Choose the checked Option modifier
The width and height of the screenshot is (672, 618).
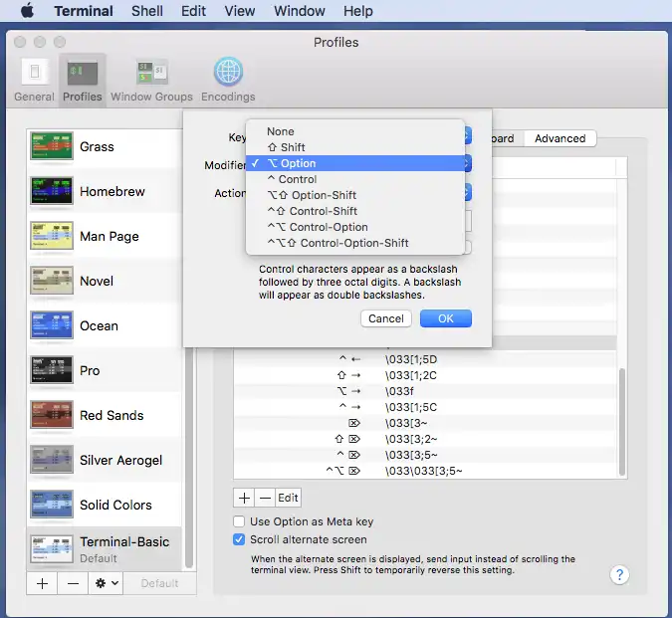click(355, 163)
